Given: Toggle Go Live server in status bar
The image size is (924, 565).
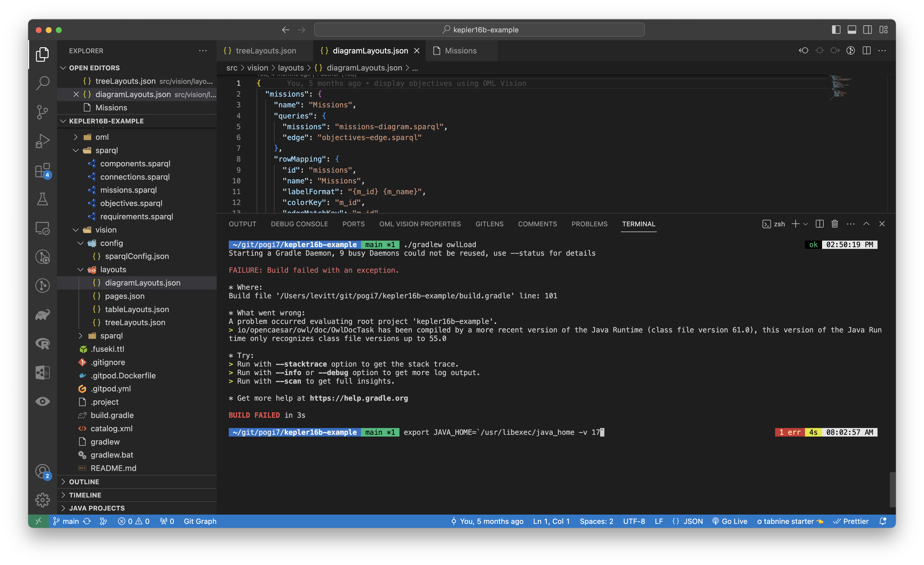Looking at the screenshot, I should coord(730,521).
